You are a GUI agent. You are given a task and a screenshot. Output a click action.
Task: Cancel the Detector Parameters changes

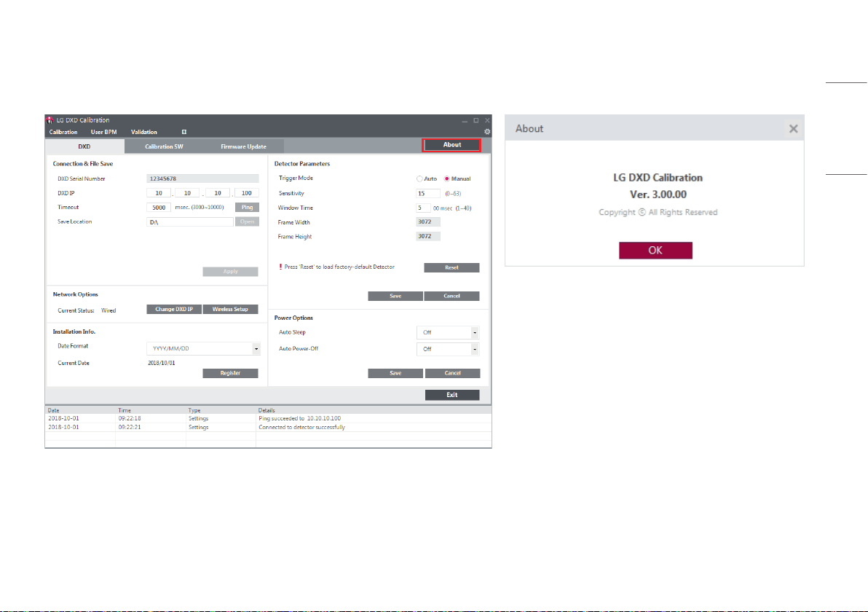pyautogui.click(x=451, y=297)
